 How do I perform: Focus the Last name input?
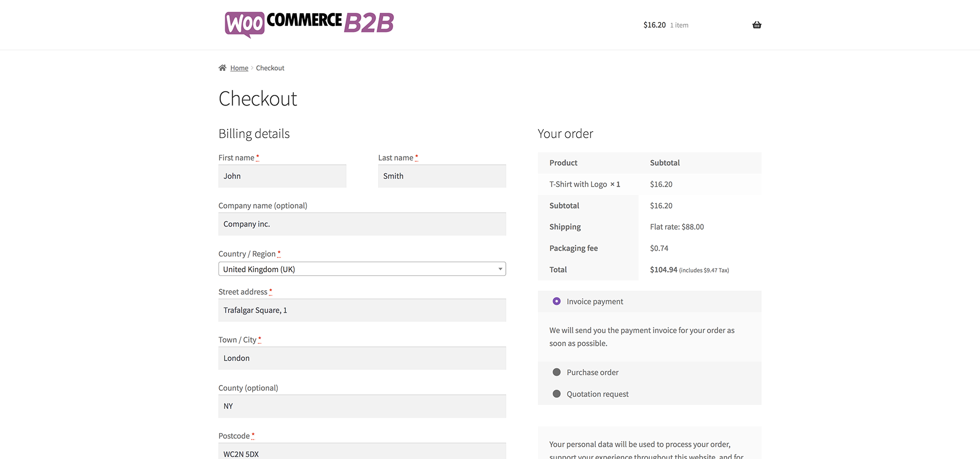pyautogui.click(x=442, y=176)
